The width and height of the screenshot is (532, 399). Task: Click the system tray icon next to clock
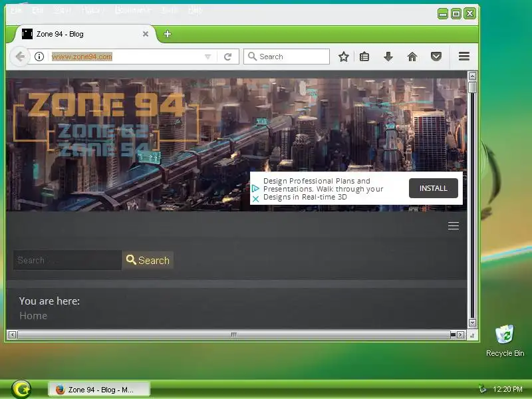click(x=482, y=388)
